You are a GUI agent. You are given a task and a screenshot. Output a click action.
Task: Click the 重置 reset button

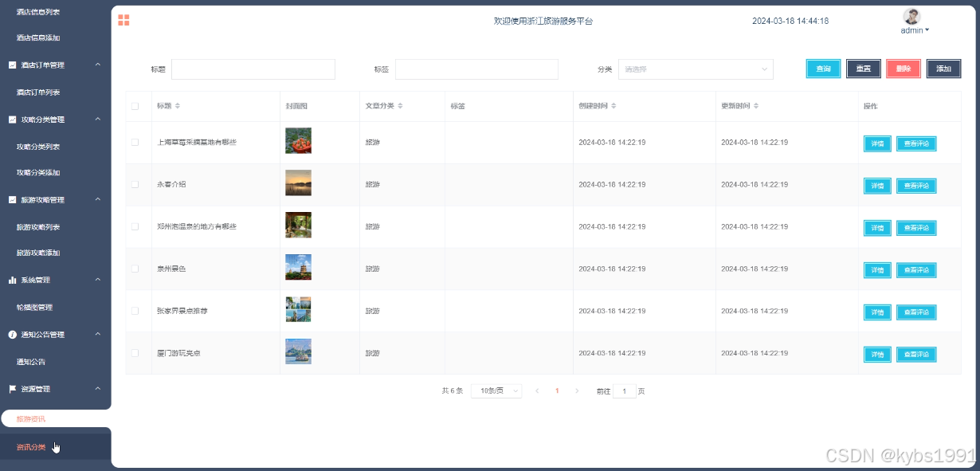coord(863,69)
